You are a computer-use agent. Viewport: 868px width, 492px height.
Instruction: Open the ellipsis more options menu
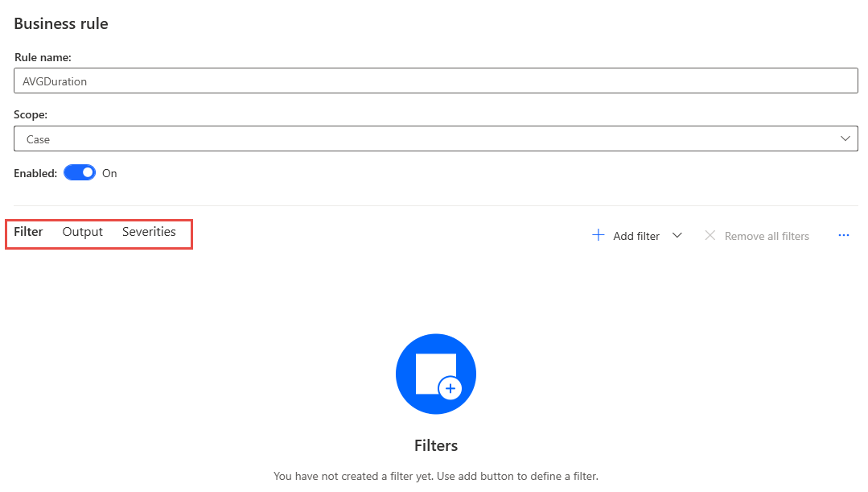click(x=843, y=235)
